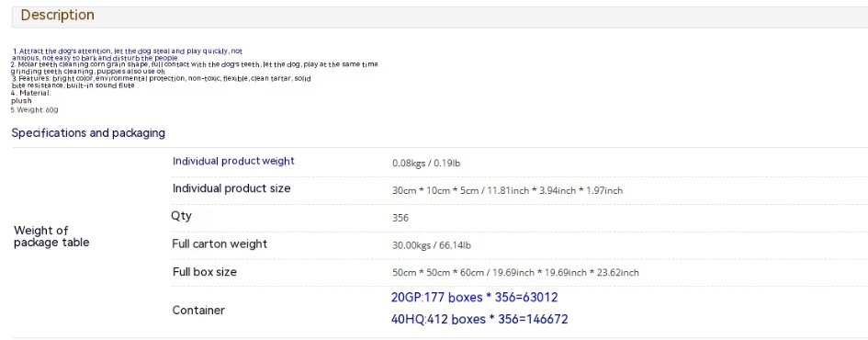Select the 30.00kgs / 66.14lb value
This screenshot has width=868, height=340.
point(431,245)
